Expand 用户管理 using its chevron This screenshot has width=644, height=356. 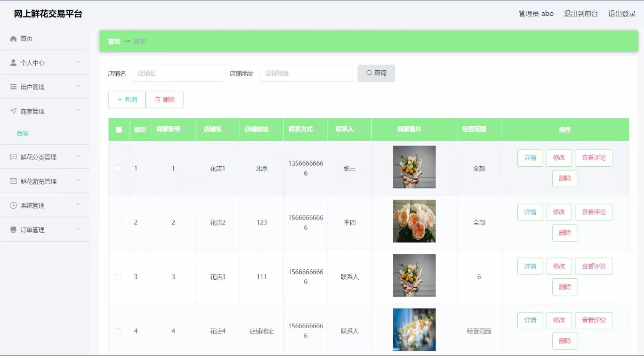click(79, 86)
